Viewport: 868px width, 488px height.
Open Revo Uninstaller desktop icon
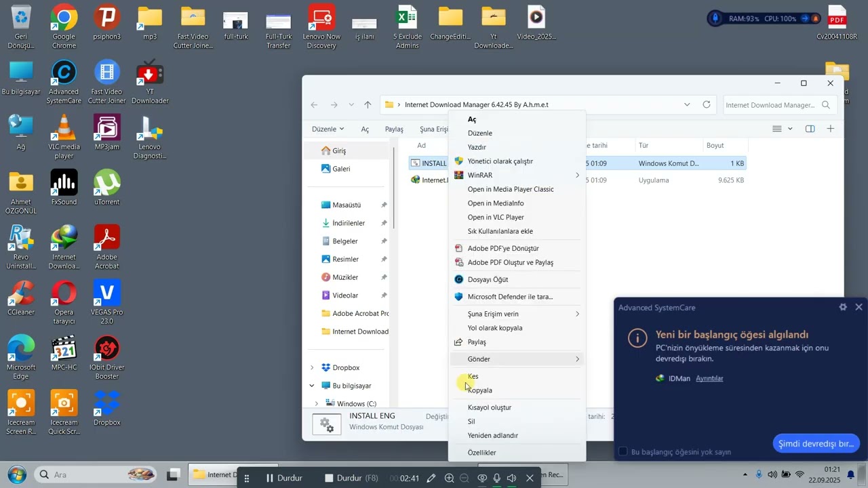[x=21, y=248]
